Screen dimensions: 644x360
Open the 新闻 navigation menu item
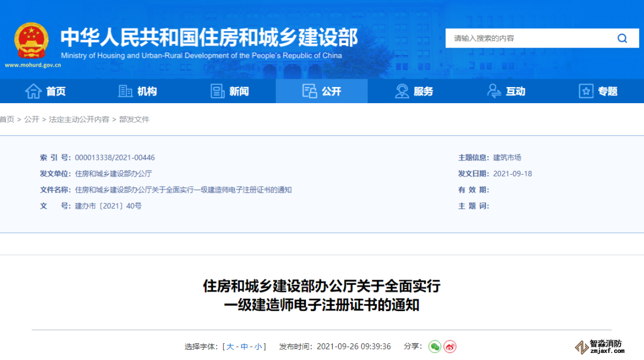click(239, 91)
